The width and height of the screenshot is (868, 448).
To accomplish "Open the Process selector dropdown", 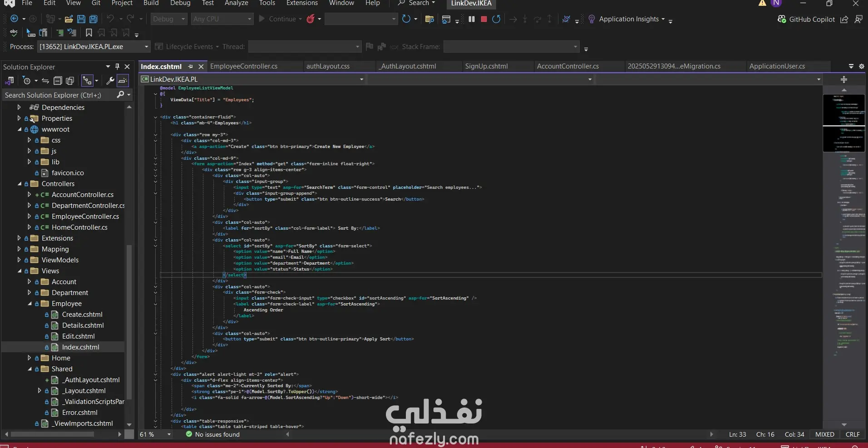I will click(94, 47).
